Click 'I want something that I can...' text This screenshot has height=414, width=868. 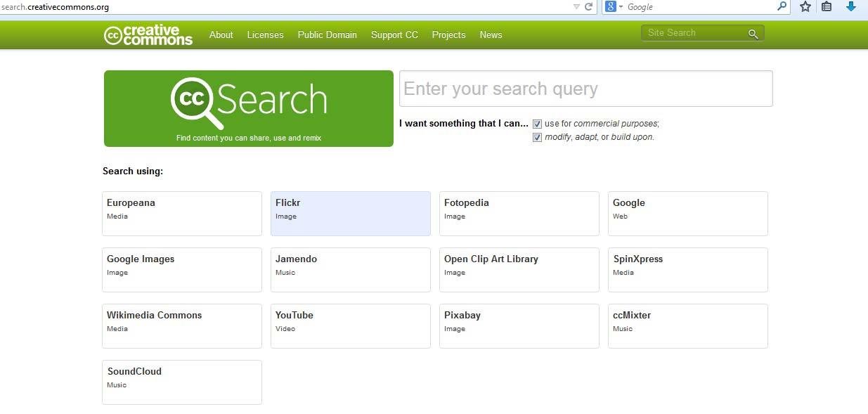coord(464,123)
